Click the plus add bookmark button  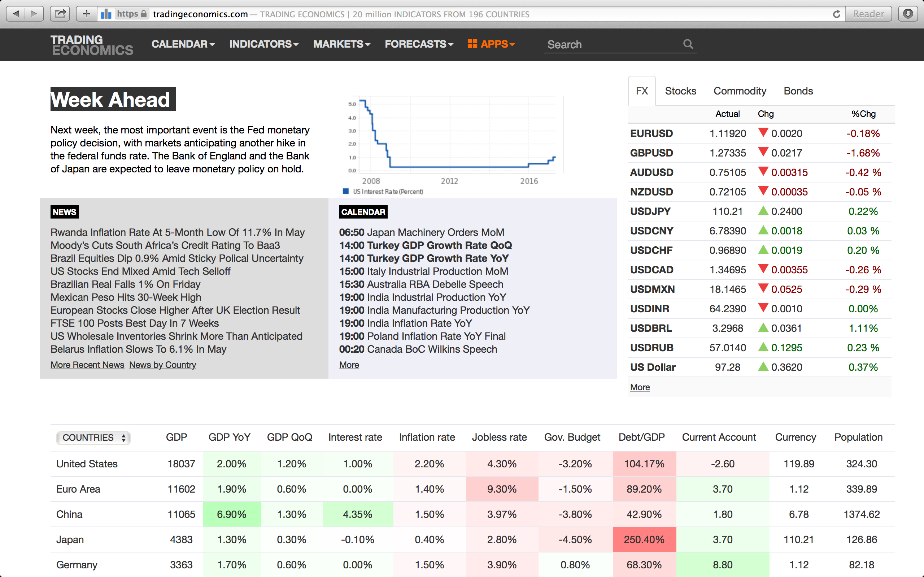click(x=87, y=14)
